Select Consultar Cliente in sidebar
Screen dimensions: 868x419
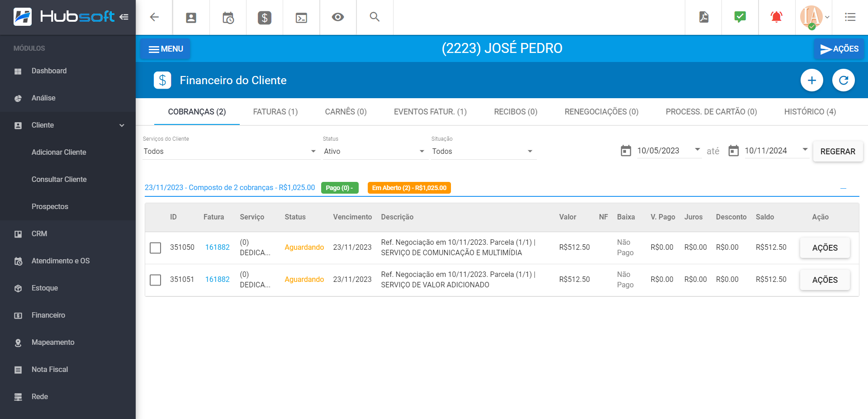[68, 180]
